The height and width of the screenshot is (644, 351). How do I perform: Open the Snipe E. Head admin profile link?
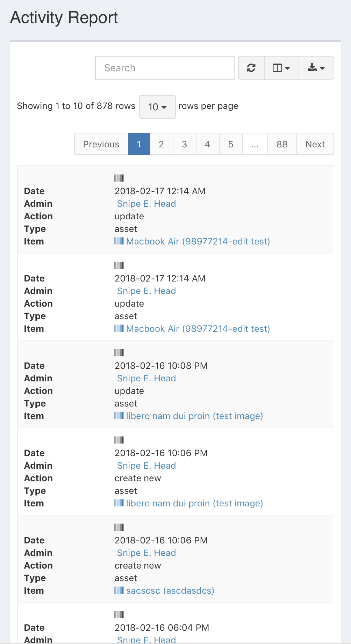click(x=146, y=203)
